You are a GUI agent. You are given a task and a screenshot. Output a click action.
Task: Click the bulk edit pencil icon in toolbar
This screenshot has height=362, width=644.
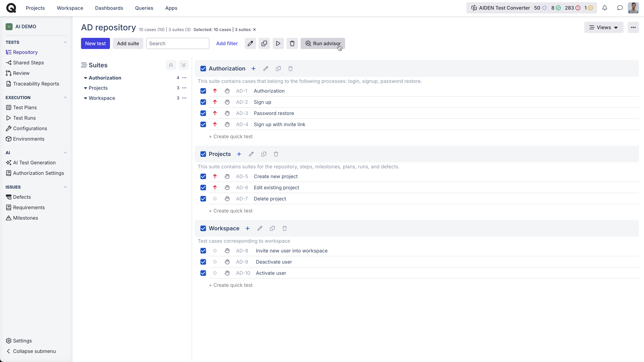(x=250, y=43)
